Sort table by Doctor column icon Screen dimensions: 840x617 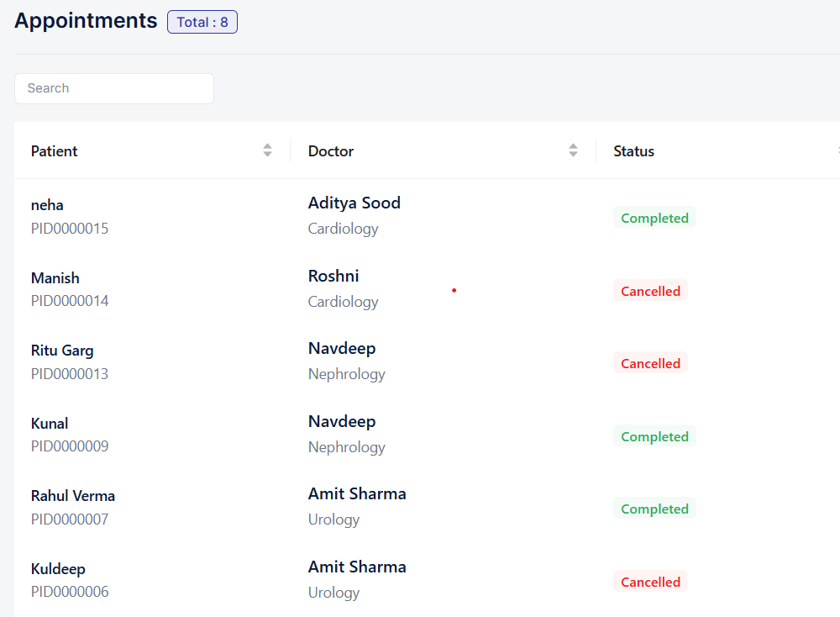pyautogui.click(x=573, y=150)
